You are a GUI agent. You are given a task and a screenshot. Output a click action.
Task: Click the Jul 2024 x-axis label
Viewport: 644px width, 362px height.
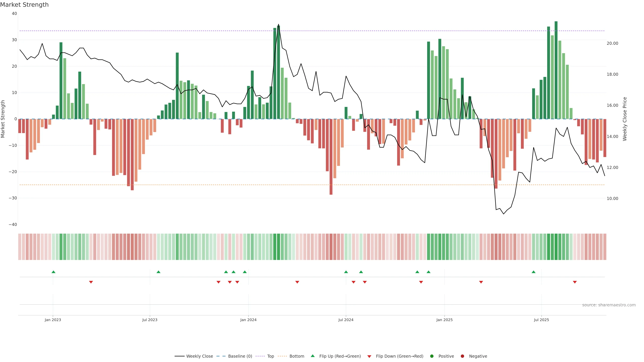coord(346,320)
